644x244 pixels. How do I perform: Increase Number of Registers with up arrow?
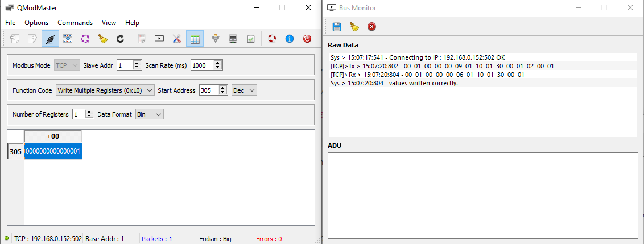(x=89, y=112)
